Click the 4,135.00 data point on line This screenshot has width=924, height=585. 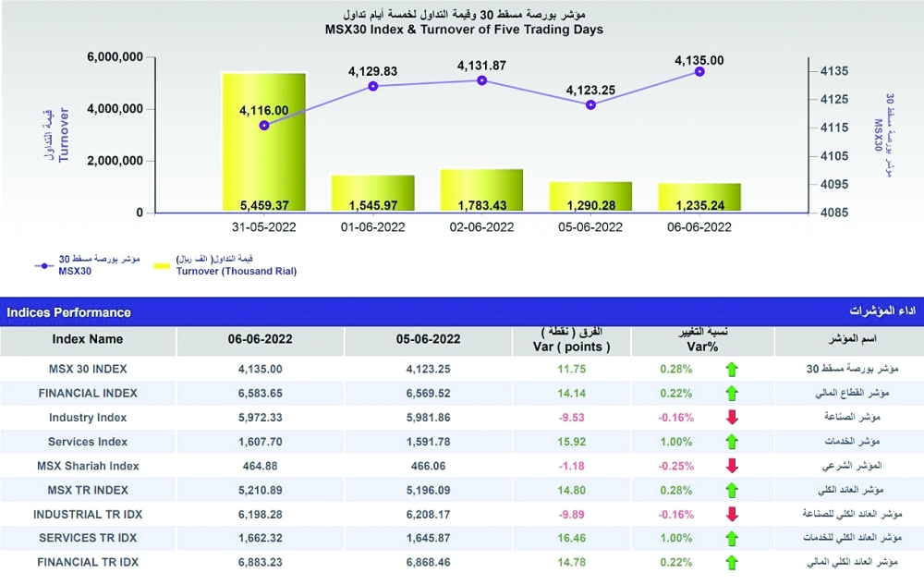point(699,71)
